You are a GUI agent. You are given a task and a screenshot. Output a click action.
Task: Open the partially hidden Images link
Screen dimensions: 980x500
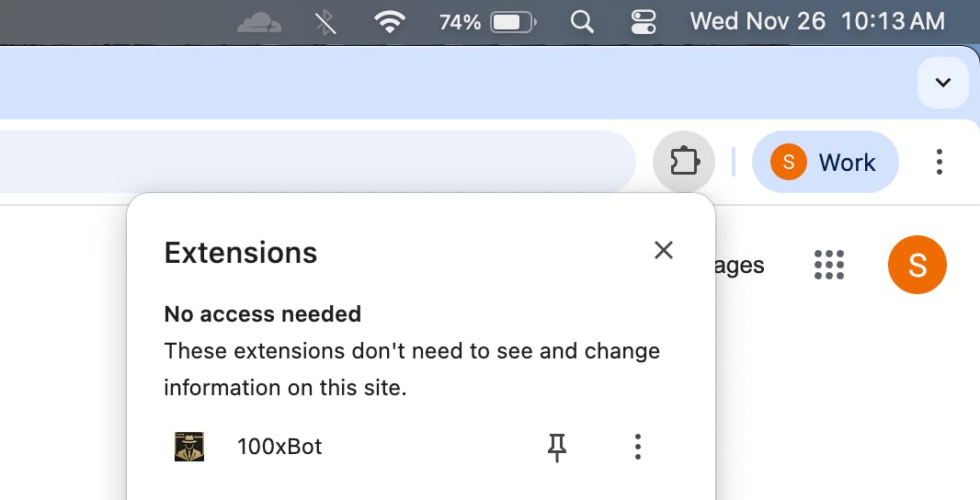740,266
